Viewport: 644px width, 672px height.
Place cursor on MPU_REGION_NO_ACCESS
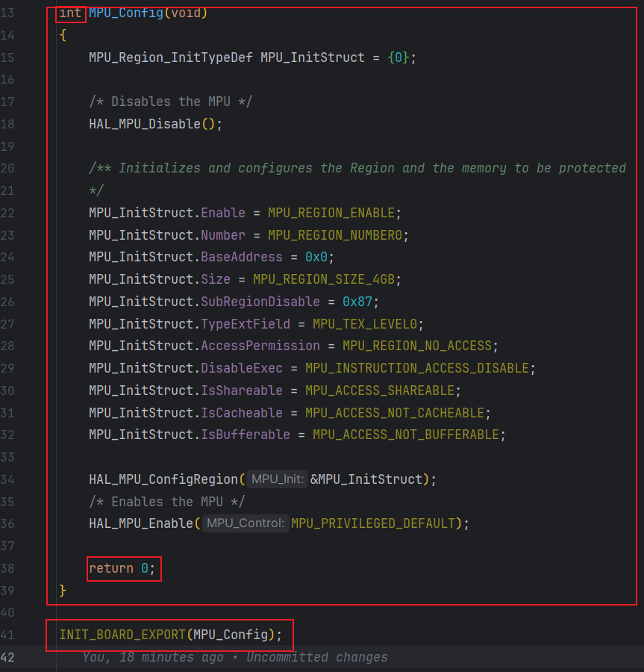[416, 346]
